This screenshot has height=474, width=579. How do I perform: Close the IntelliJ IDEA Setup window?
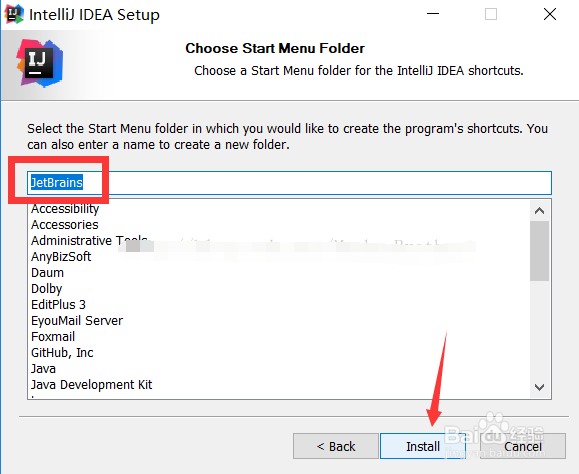pos(549,14)
